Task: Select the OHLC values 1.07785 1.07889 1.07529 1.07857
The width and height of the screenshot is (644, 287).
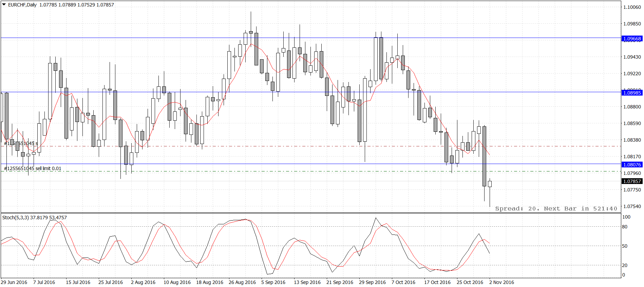Action: pyautogui.click(x=77, y=5)
